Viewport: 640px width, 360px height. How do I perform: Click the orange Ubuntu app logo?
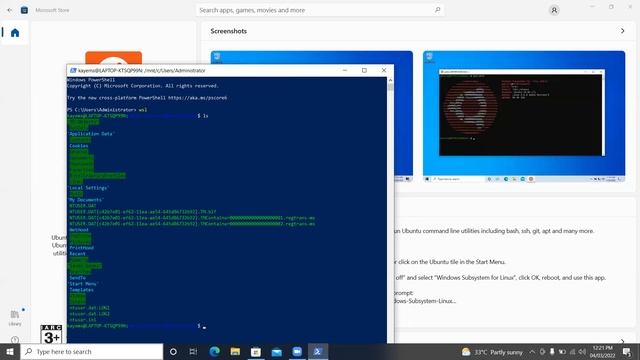pos(113,58)
